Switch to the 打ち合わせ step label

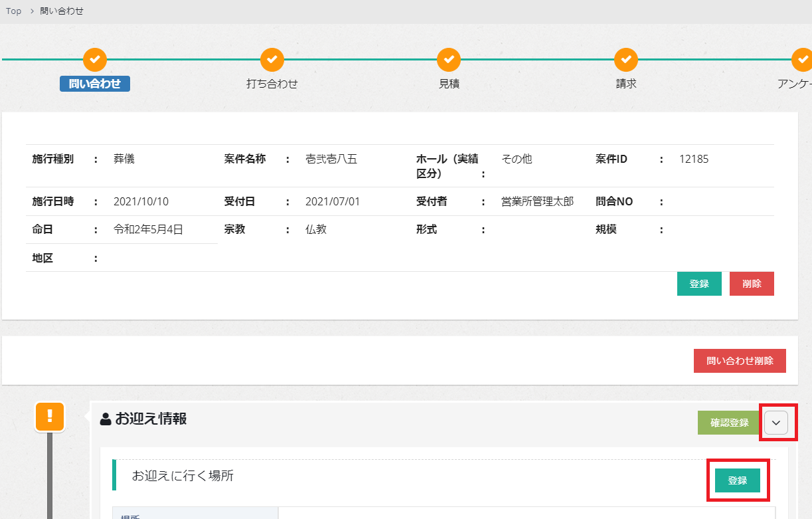click(272, 84)
